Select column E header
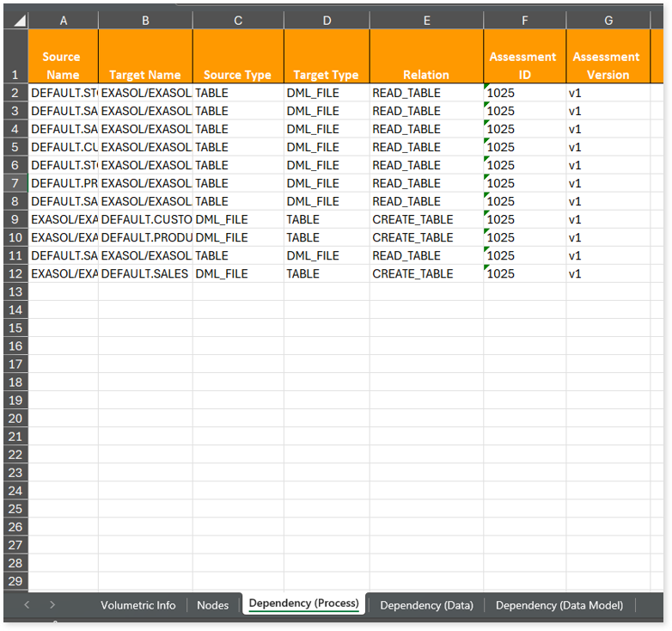Viewport: 672px width, 631px height. (x=426, y=20)
